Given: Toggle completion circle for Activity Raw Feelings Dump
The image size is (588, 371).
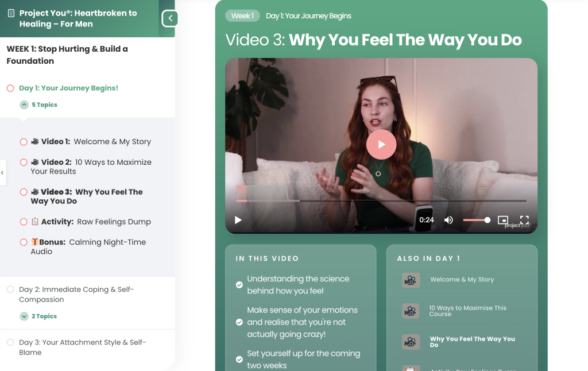Looking at the screenshot, I should pyautogui.click(x=24, y=222).
